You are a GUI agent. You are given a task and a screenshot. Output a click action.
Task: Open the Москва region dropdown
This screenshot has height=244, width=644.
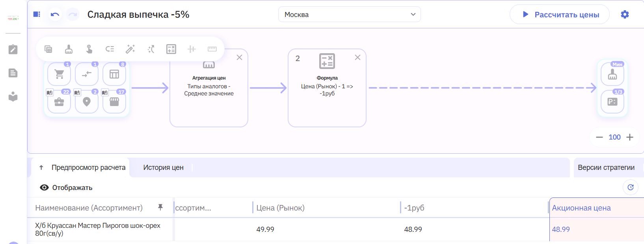[x=350, y=15]
